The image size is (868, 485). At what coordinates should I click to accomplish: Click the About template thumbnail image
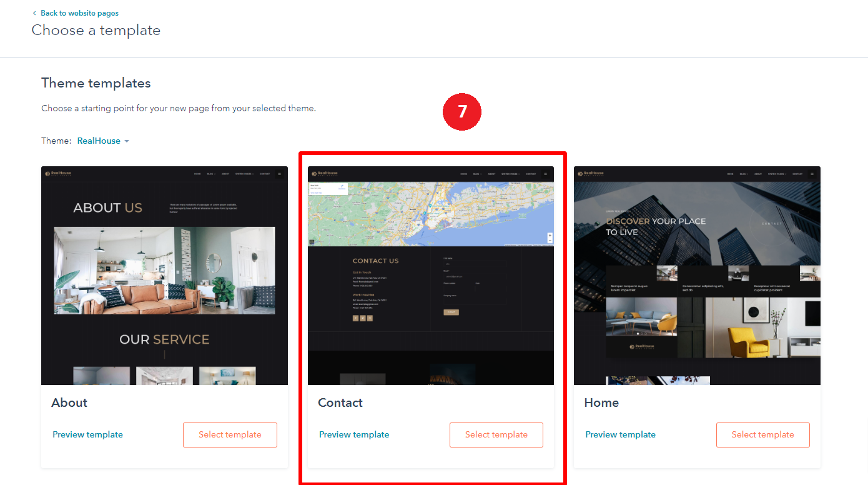(x=164, y=275)
